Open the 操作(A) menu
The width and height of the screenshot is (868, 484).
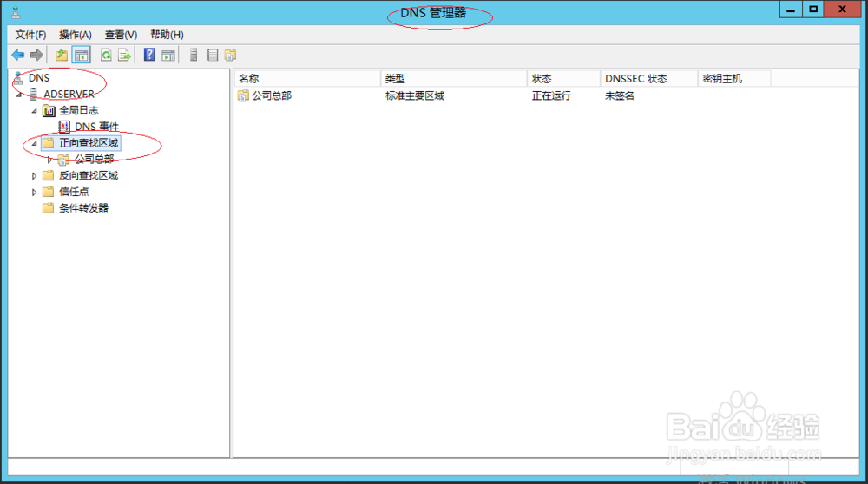[76, 35]
